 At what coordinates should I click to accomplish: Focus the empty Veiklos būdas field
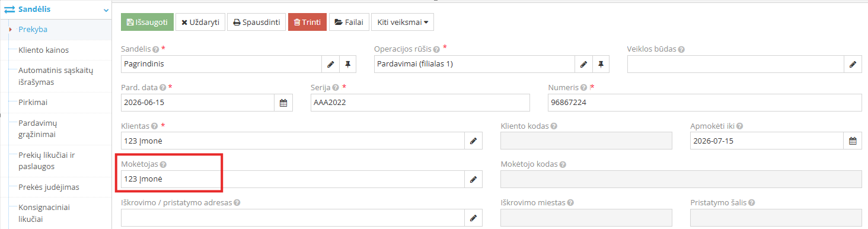point(736,64)
